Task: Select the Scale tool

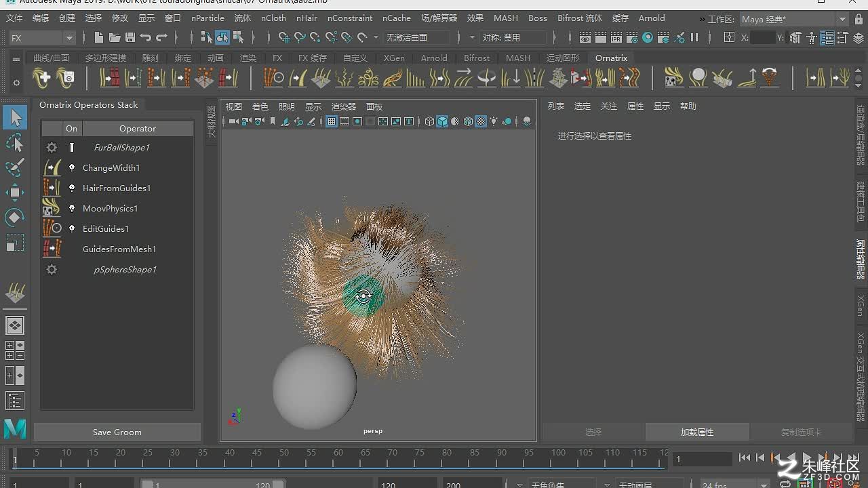Action: click(x=15, y=243)
